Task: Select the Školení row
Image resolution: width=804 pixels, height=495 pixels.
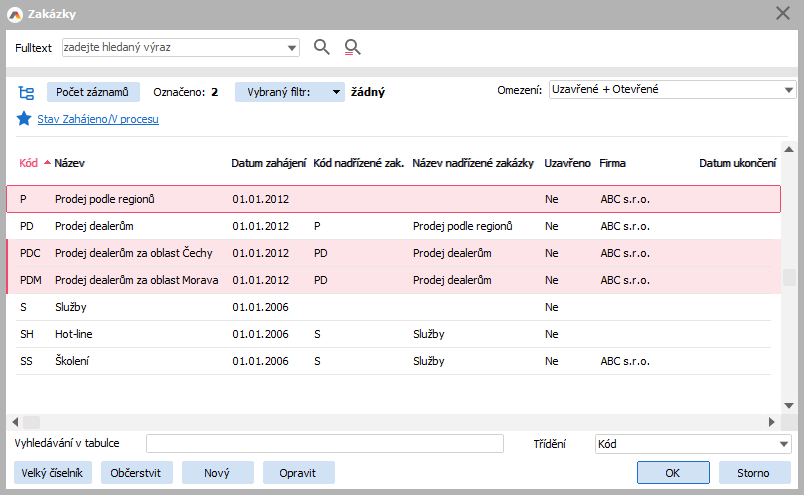Action: [393, 361]
